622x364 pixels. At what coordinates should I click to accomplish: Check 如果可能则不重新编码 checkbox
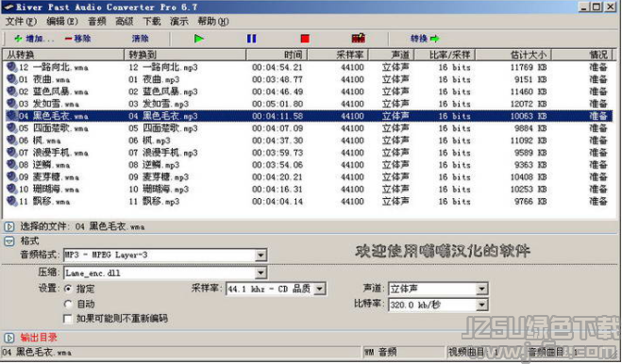click(x=68, y=319)
